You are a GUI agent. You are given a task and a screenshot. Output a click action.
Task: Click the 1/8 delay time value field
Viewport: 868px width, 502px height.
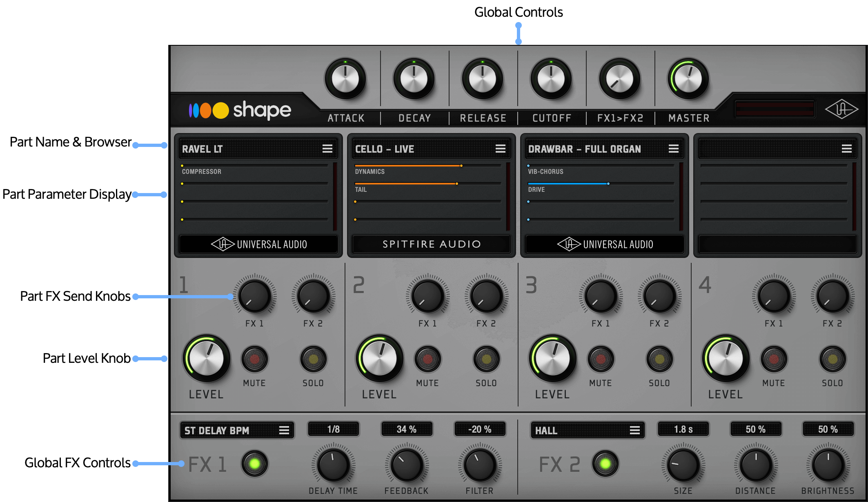coord(334,429)
